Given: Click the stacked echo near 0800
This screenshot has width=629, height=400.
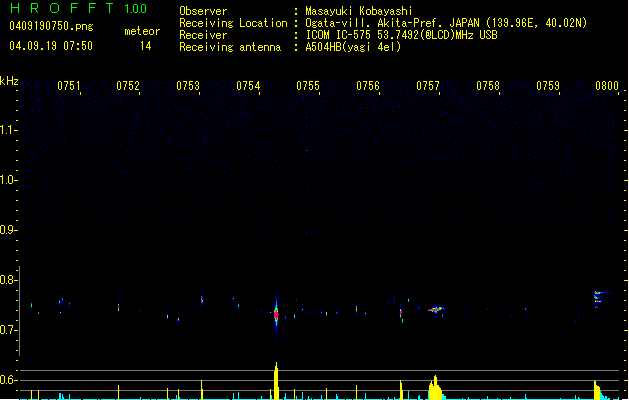Looking at the screenshot, I should tap(598, 299).
